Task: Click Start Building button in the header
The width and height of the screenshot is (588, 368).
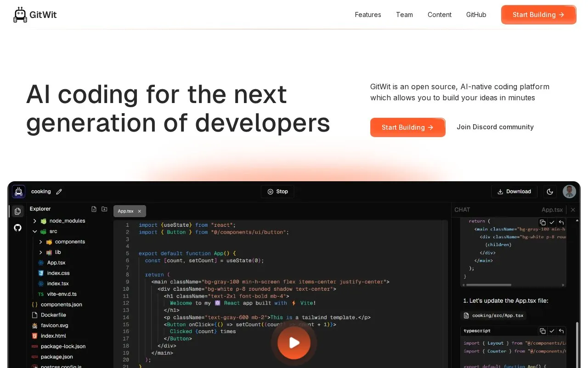Action: [x=538, y=15]
